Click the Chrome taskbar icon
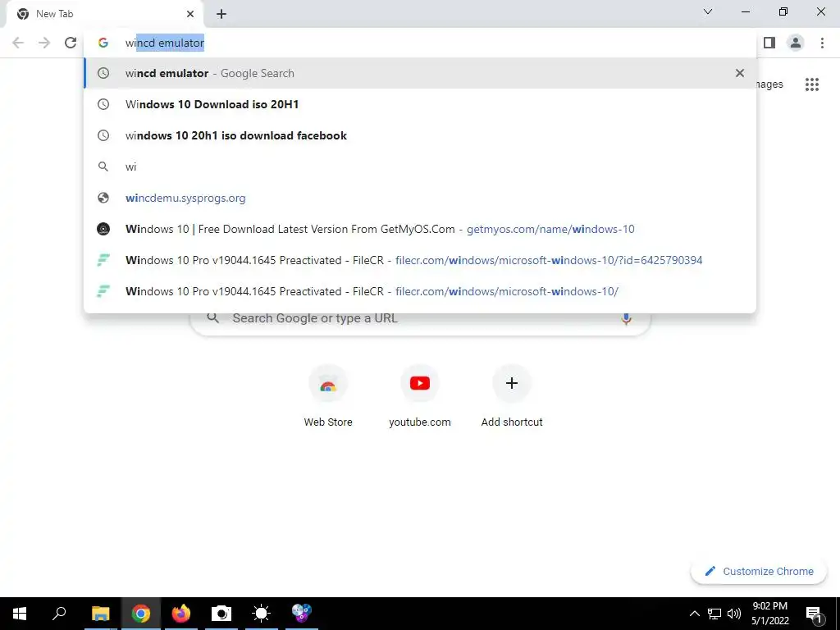840x630 pixels. click(x=141, y=614)
